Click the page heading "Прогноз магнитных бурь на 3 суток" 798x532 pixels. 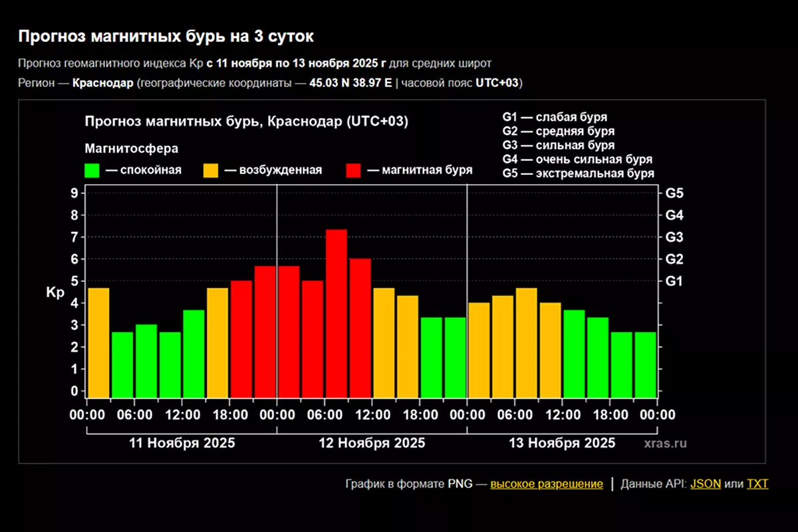166,37
